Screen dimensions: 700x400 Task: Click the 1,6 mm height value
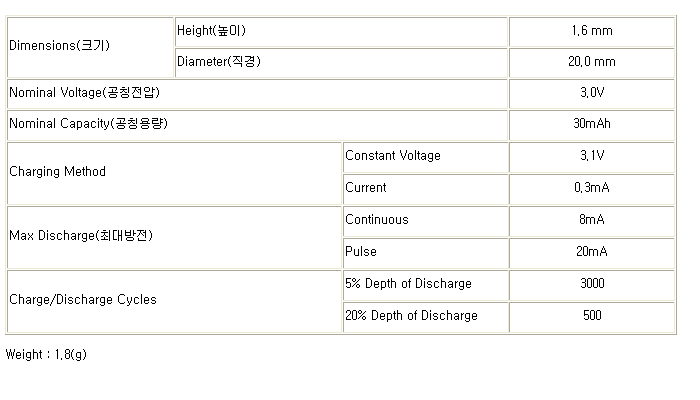pyautogui.click(x=591, y=31)
